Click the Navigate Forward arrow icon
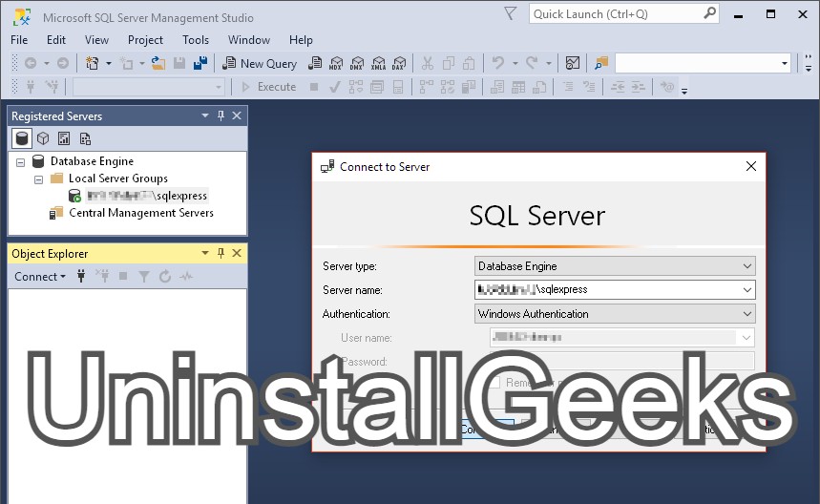 [x=63, y=64]
